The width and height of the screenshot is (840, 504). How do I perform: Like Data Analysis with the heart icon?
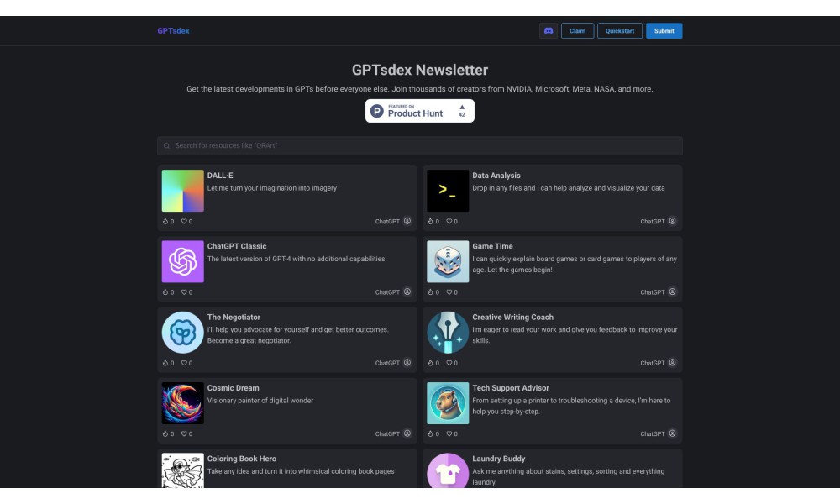click(x=449, y=221)
